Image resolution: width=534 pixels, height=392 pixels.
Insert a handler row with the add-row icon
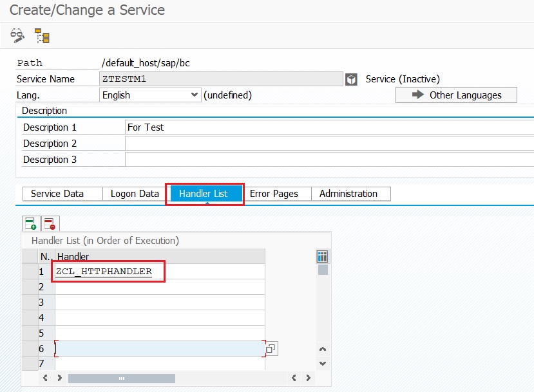(30, 223)
